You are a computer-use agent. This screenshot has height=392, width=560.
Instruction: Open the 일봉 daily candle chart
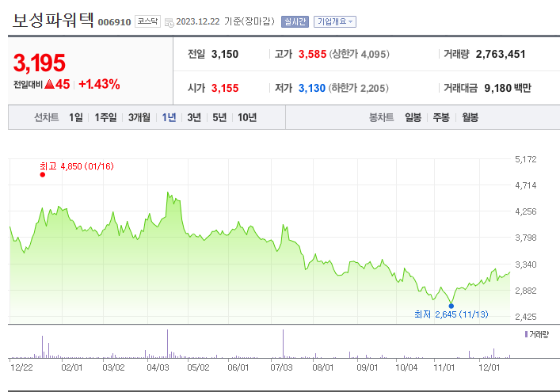coord(413,117)
